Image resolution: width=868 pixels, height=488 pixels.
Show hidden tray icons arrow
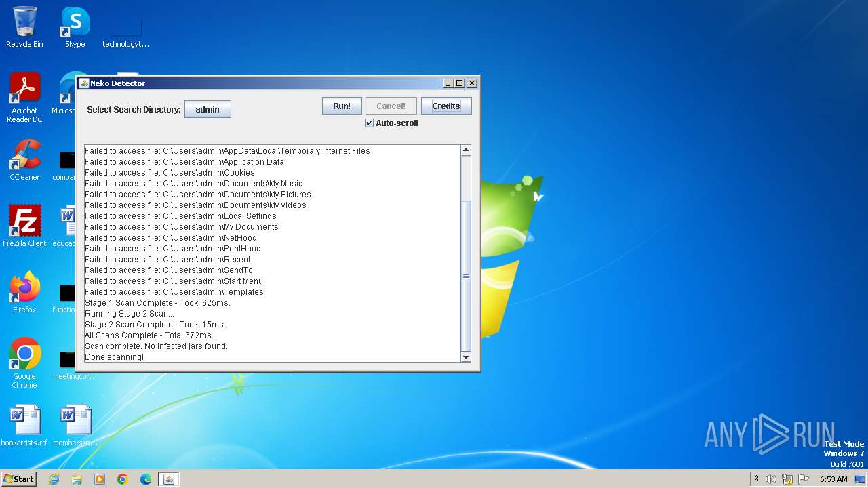click(756, 479)
